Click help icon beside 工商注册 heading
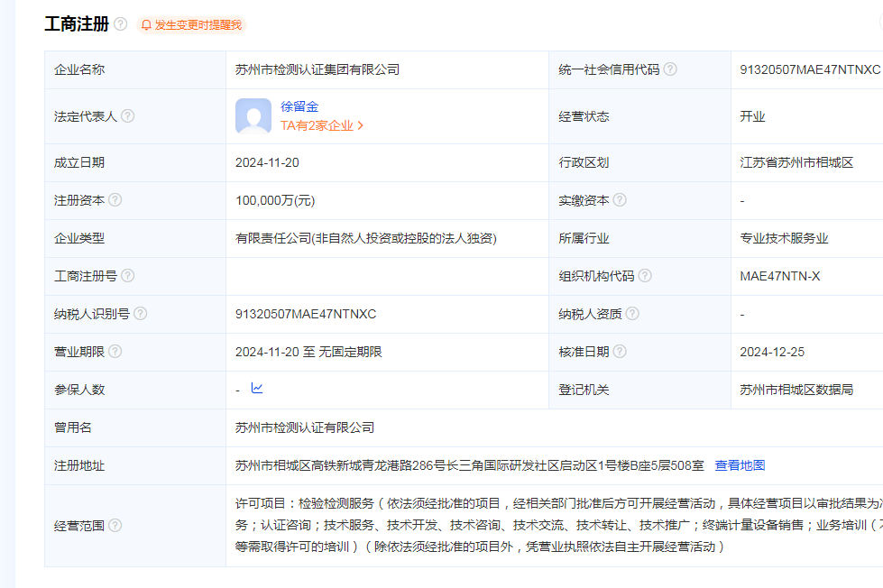The width and height of the screenshot is (883, 588). (121, 24)
